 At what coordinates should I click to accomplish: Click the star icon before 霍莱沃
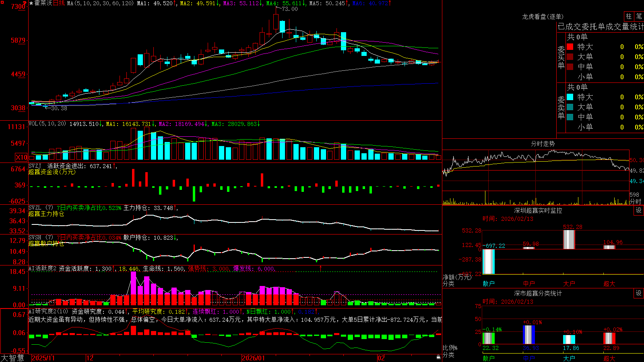[x=31, y=3]
